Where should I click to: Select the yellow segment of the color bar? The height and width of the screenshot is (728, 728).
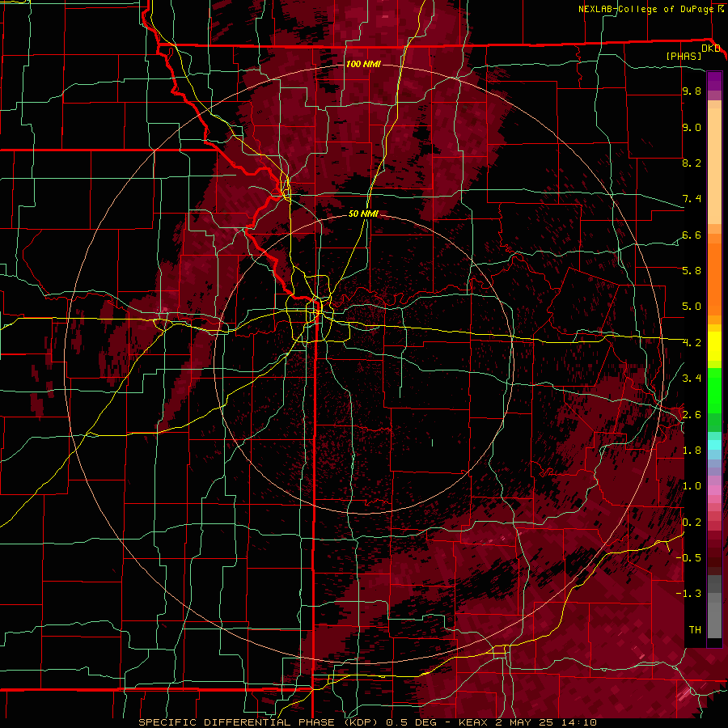pyautogui.click(x=714, y=346)
